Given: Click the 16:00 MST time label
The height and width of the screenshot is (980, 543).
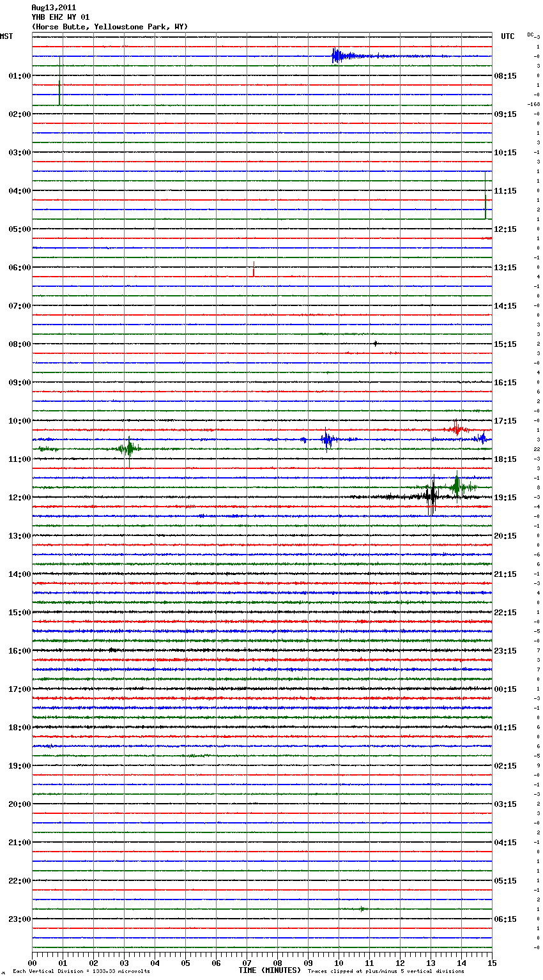Looking at the screenshot, I should [x=20, y=650].
